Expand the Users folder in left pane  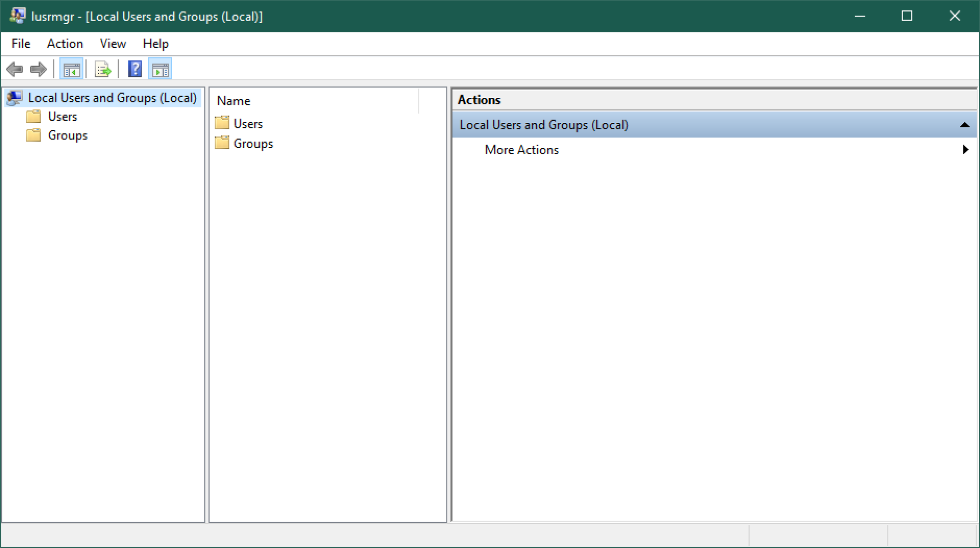point(62,116)
